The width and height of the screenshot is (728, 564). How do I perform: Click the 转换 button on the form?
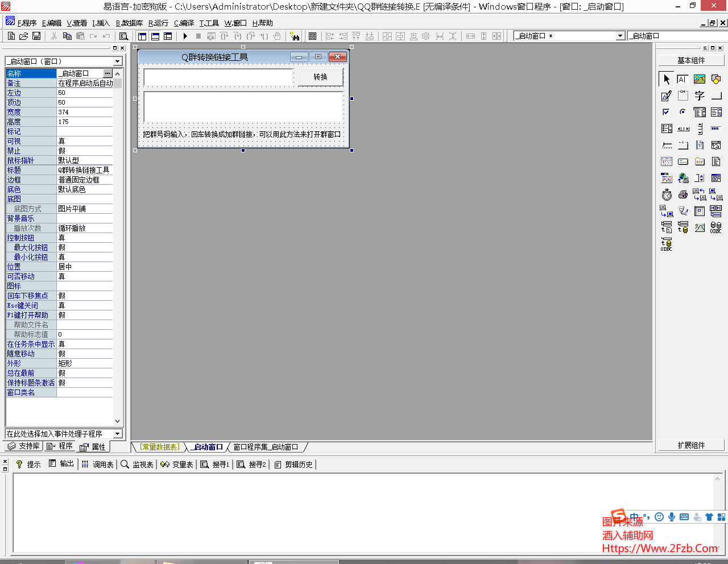320,77
